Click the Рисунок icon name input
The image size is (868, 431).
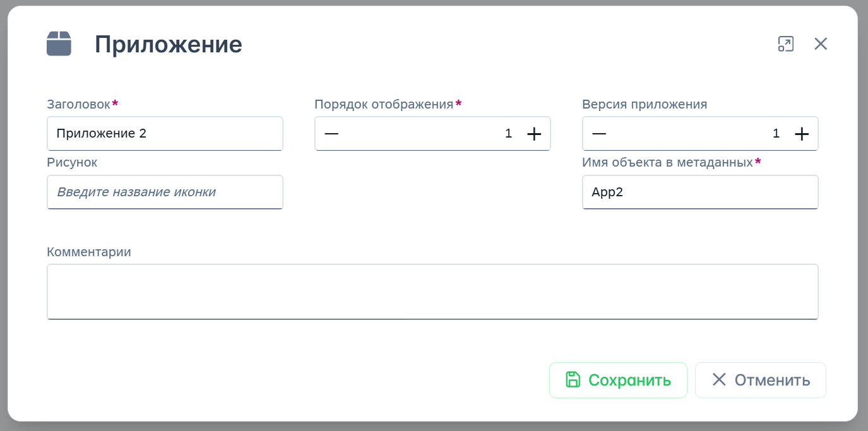[165, 192]
